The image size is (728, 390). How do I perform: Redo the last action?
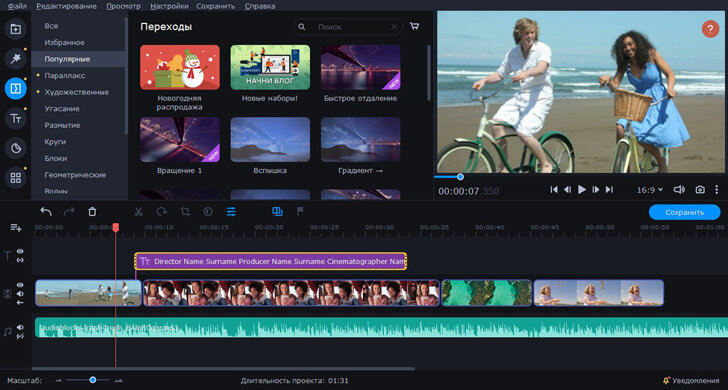(x=69, y=212)
